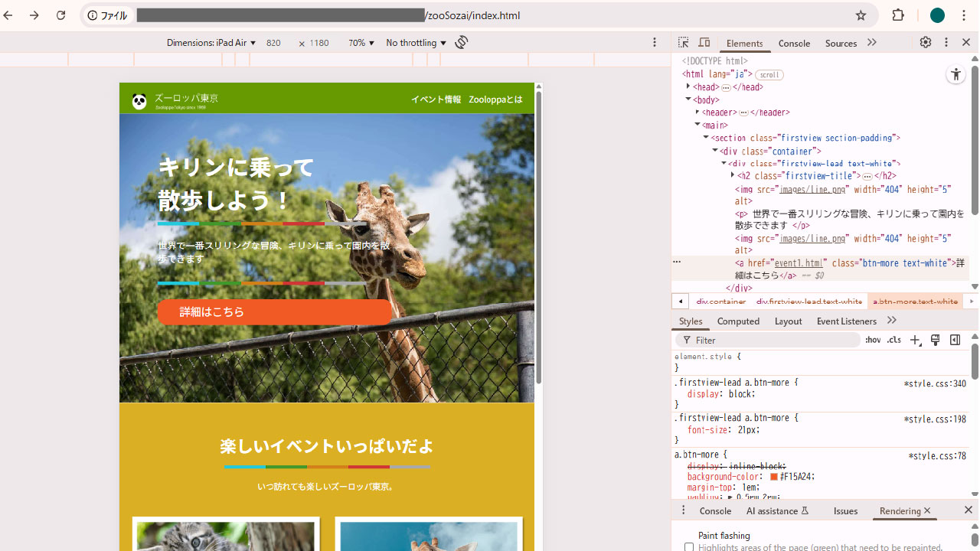Viewport: 980px width, 551px height.
Task: Collapse the div container node
Action: pyautogui.click(x=714, y=151)
